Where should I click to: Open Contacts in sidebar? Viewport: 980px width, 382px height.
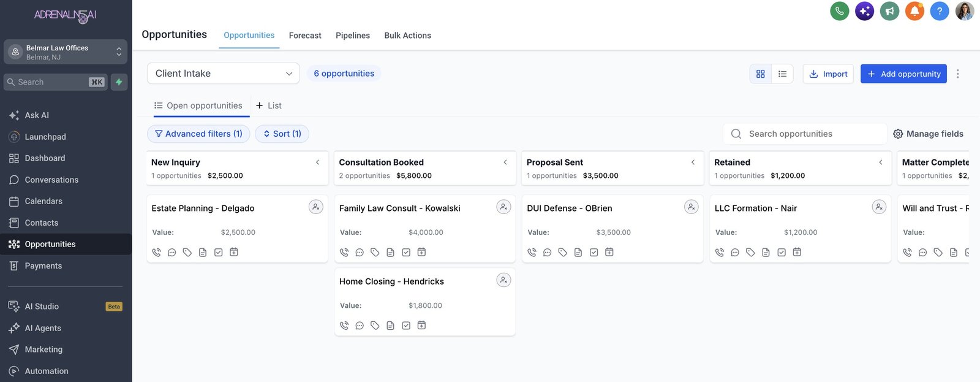coord(66,223)
